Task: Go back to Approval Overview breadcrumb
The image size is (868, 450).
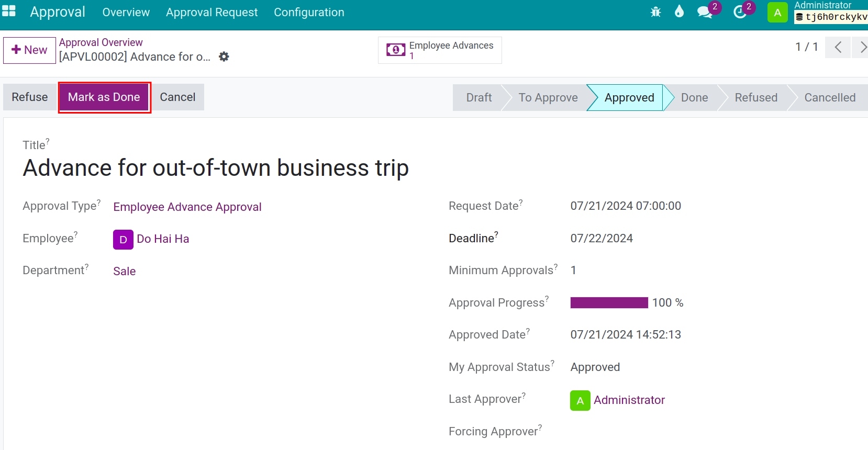Action: click(101, 42)
